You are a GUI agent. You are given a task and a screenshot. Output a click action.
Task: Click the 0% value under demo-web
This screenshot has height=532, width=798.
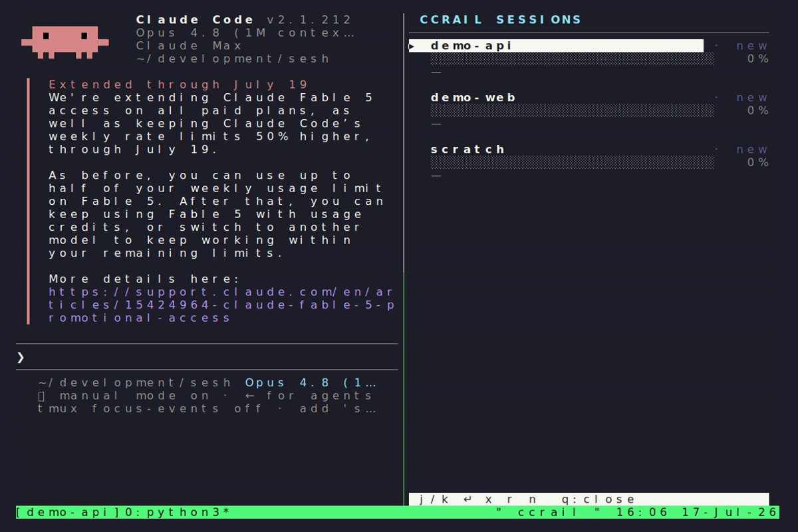tap(758, 110)
